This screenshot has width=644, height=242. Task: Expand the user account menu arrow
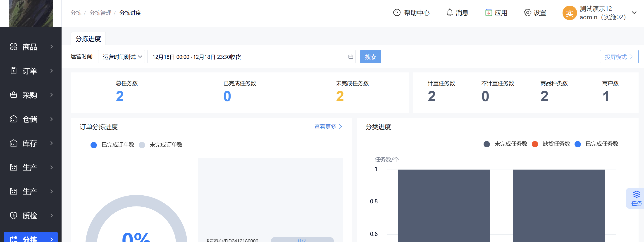tap(634, 12)
